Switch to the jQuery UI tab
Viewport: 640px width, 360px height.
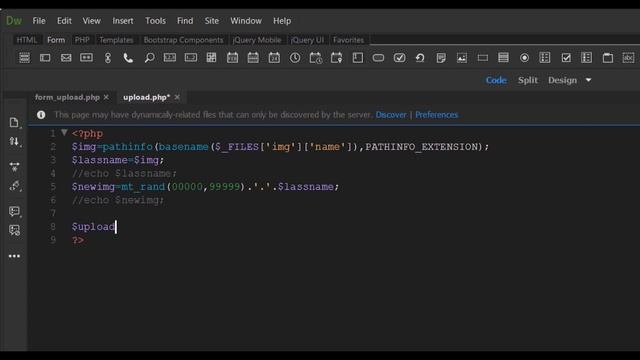[307, 40]
